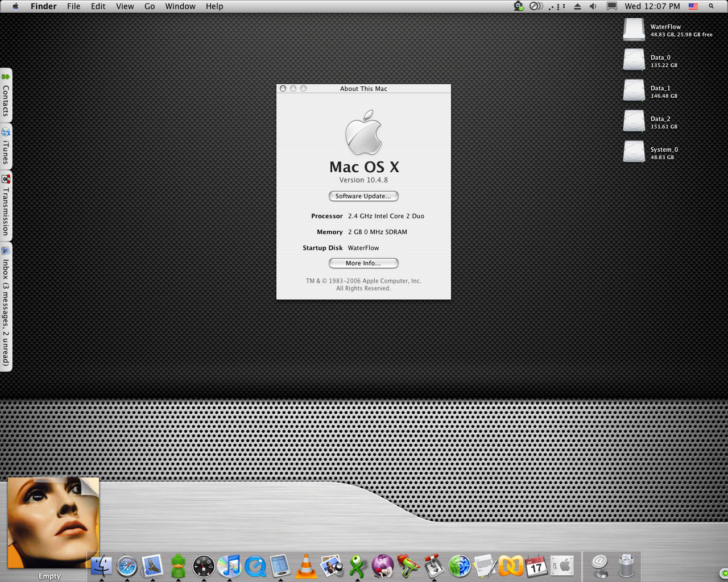
Task: Launch VLC traffic cone icon
Action: click(306, 566)
